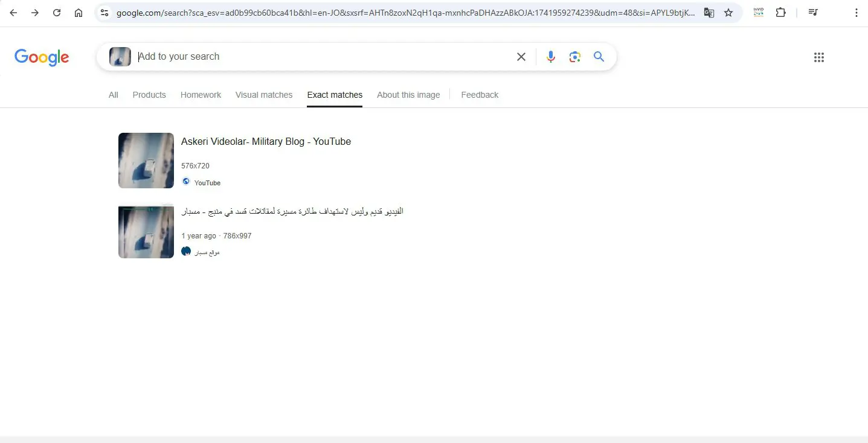
Task: Open the YouTube result thumbnail image
Action: (x=146, y=161)
